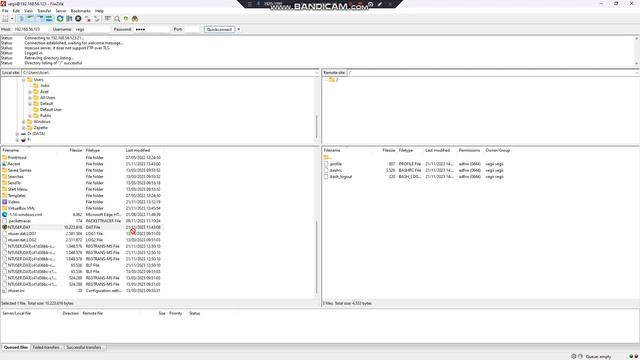Expand the Public folder node
Image resolution: width=640 pixels, height=360 pixels.
point(30,116)
